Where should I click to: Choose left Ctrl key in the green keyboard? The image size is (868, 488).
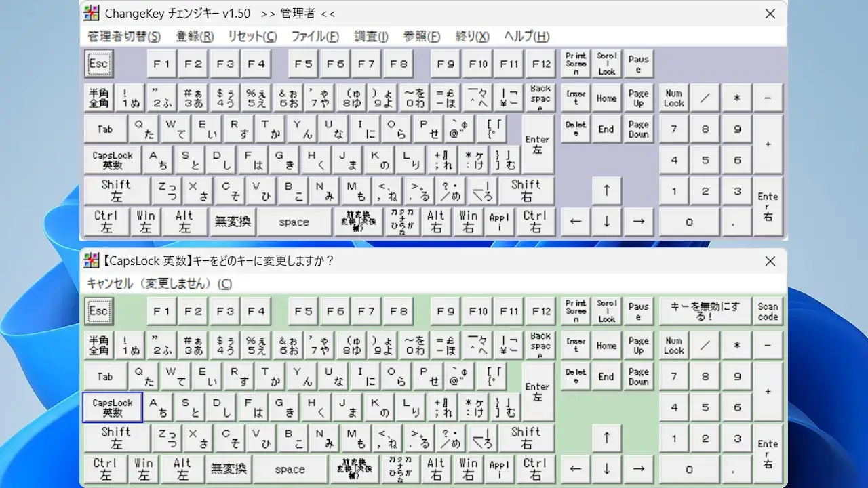pos(105,469)
